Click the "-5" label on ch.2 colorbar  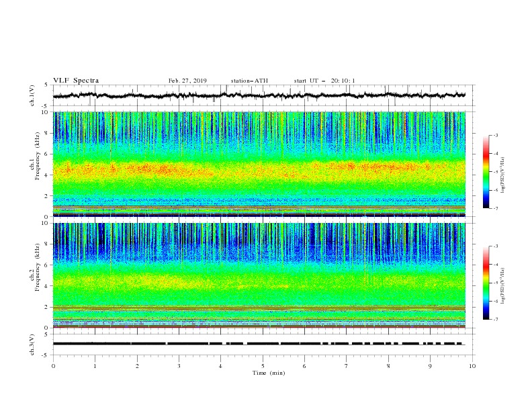(495, 283)
